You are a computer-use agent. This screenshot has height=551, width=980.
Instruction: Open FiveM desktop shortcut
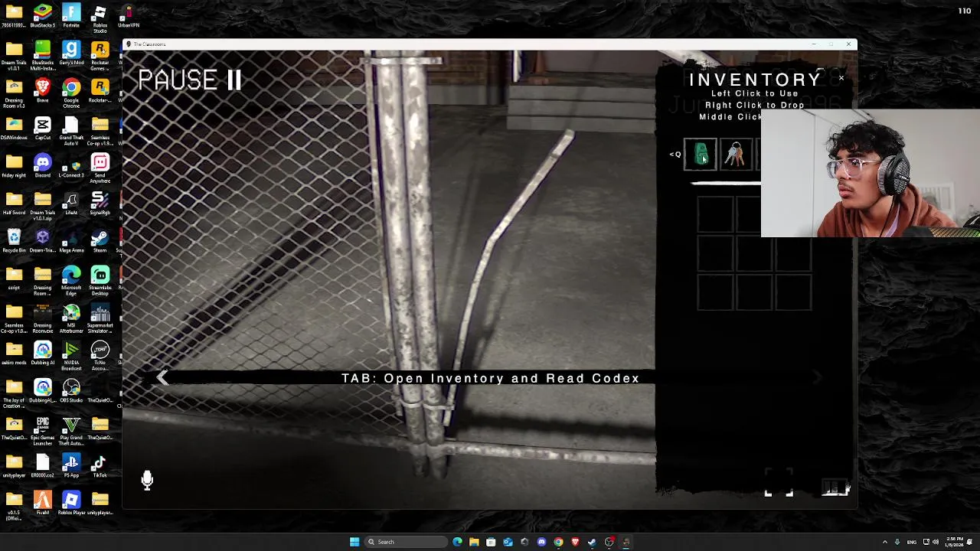point(42,504)
